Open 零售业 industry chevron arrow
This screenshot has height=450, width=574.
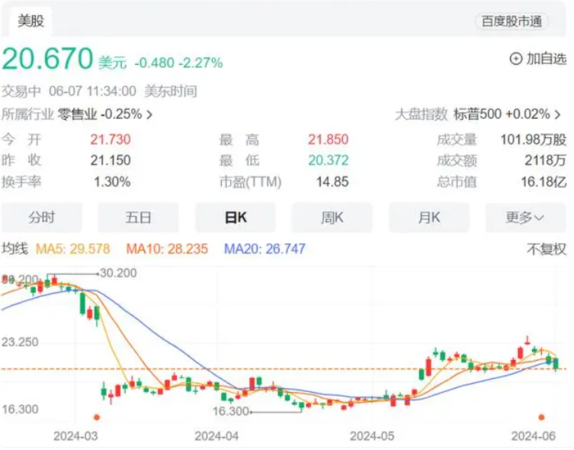click(150, 116)
